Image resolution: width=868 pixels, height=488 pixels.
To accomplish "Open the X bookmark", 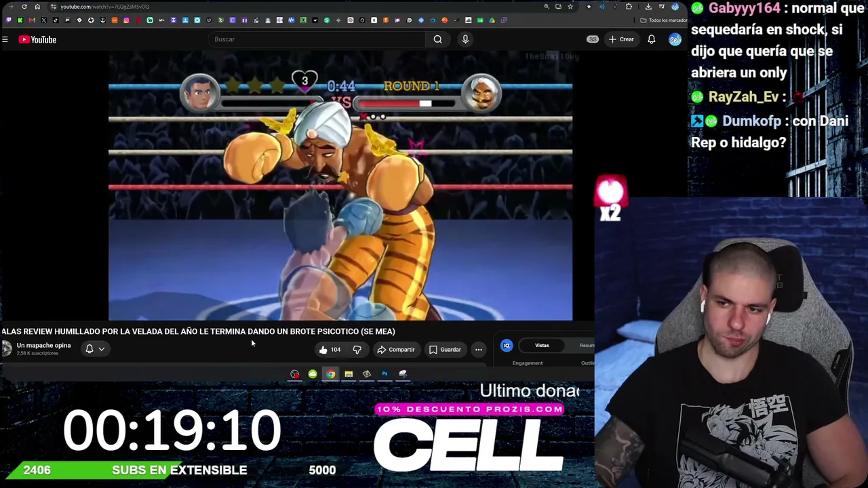I will pyautogui.click(x=43, y=20).
